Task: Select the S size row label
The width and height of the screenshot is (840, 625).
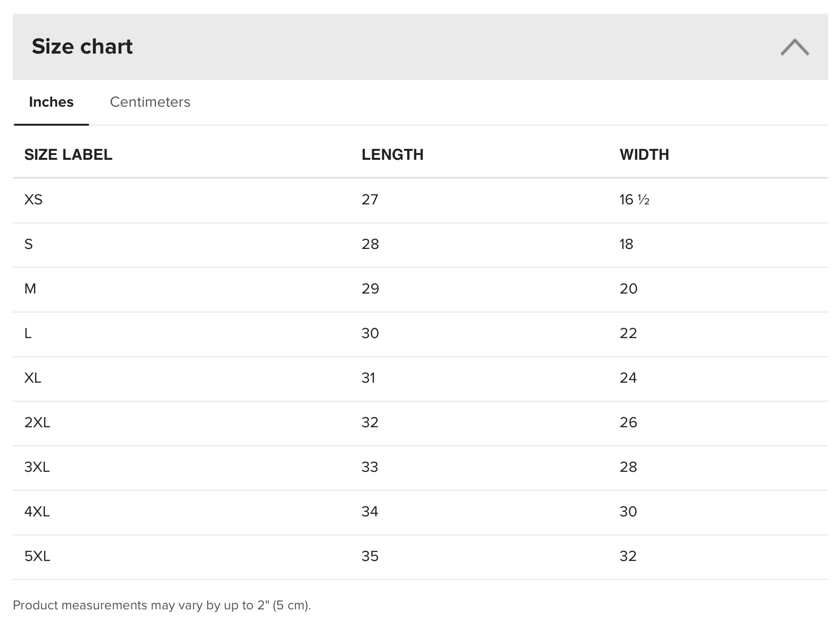Action: point(28,244)
